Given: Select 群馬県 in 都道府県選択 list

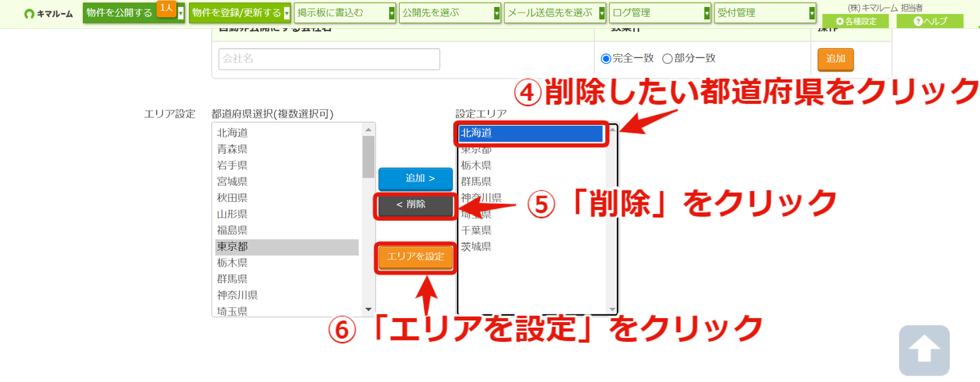Looking at the screenshot, I should [287, 279].
